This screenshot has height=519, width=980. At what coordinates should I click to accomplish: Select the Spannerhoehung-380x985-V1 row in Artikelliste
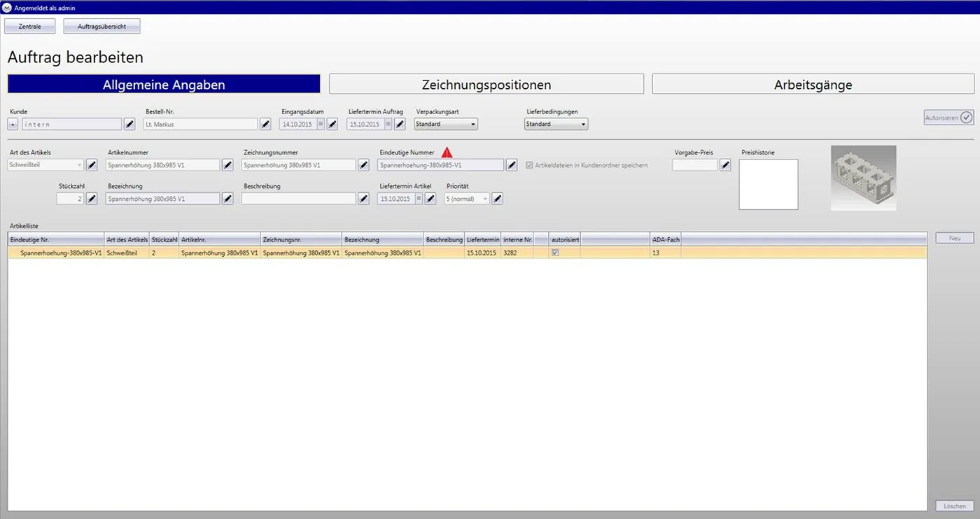tap(468, 253)
